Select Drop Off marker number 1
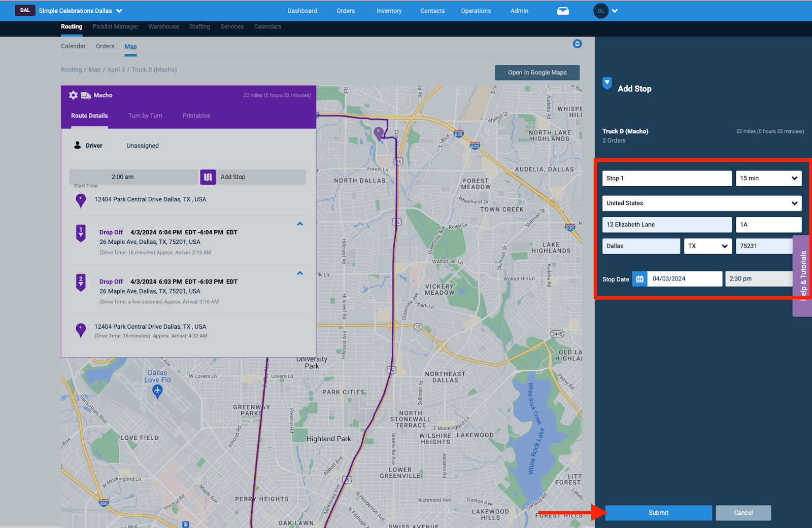Viewport: 812px width, 528px height. click(x=80, y=232)
